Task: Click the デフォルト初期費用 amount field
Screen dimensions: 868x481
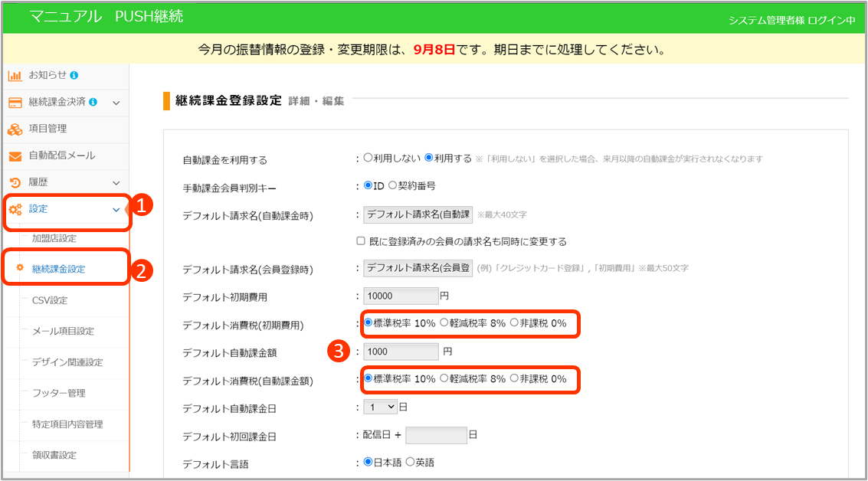Action: [x=401, y=296]
